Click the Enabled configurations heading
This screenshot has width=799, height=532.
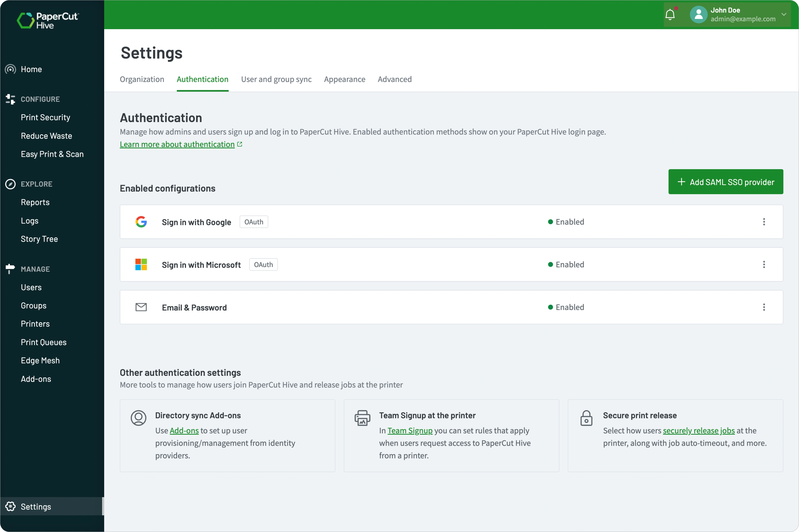click(168, 188)
